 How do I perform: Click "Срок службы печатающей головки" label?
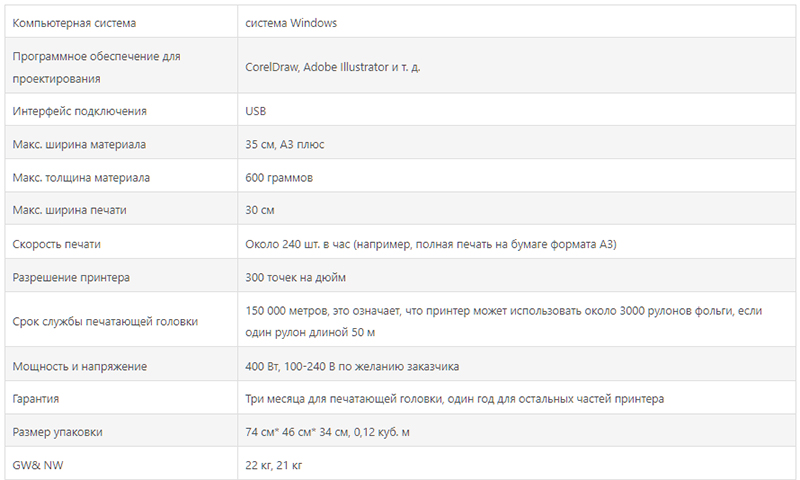pyautogui.click(x=105, y=321)
